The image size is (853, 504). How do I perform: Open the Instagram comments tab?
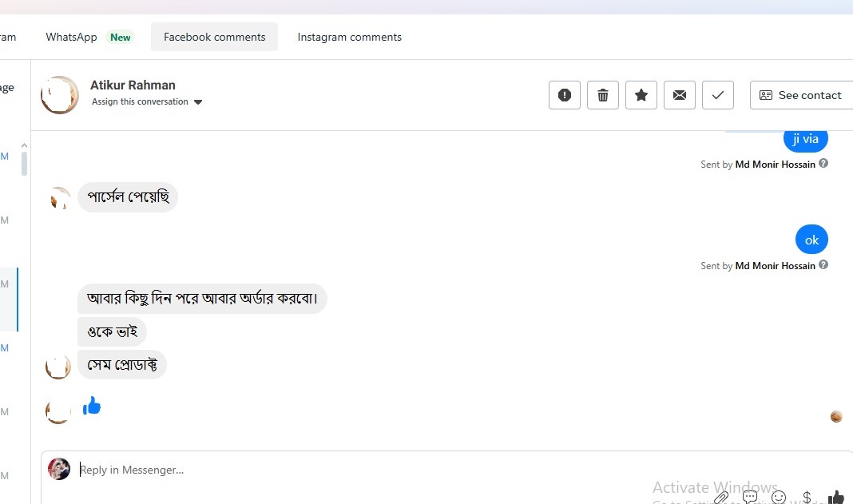[350, 37]
